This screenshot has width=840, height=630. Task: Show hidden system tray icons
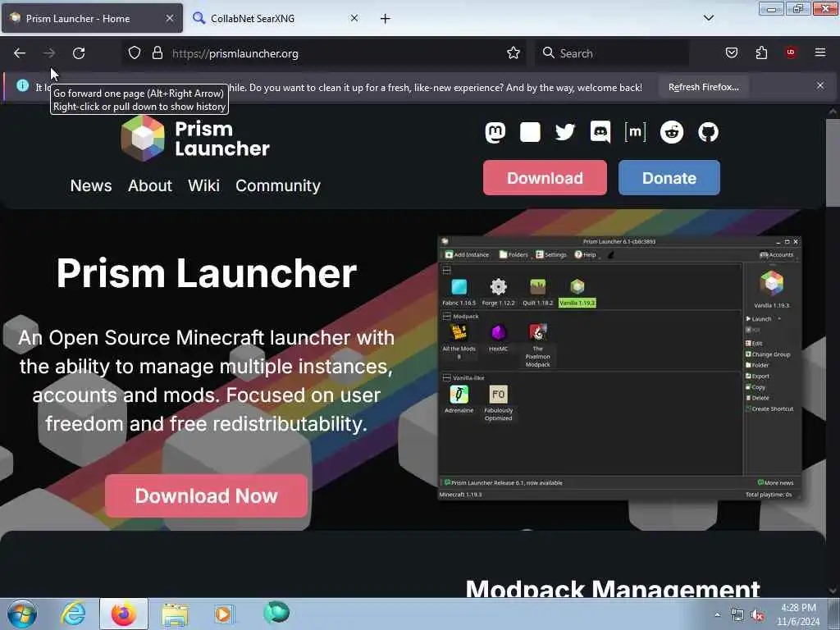tap(717, 614)
